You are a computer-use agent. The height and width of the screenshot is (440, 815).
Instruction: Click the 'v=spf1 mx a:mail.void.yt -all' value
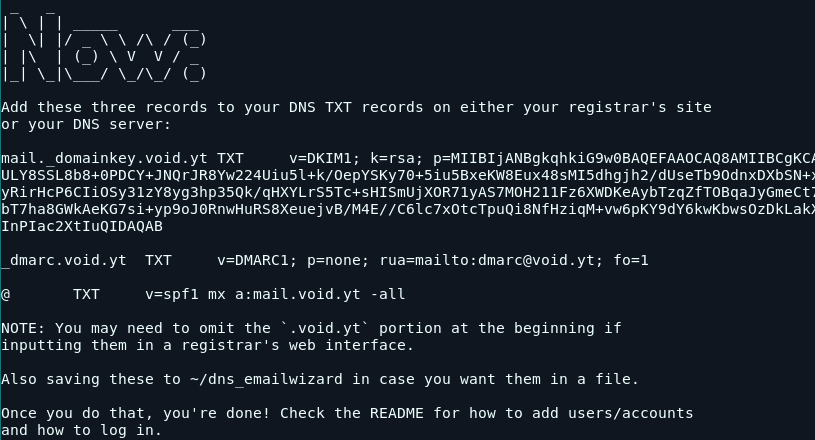[x=275, y=295]
